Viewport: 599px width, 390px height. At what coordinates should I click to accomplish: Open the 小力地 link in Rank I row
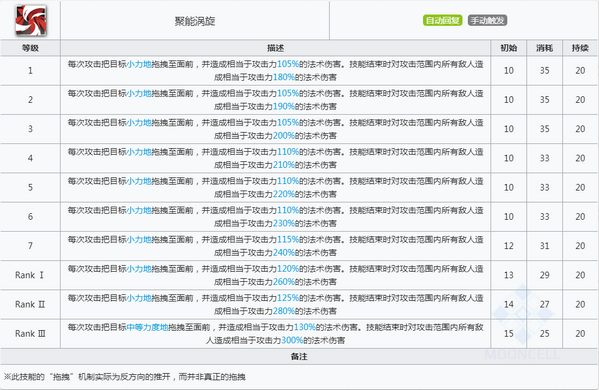coord(139,269)
